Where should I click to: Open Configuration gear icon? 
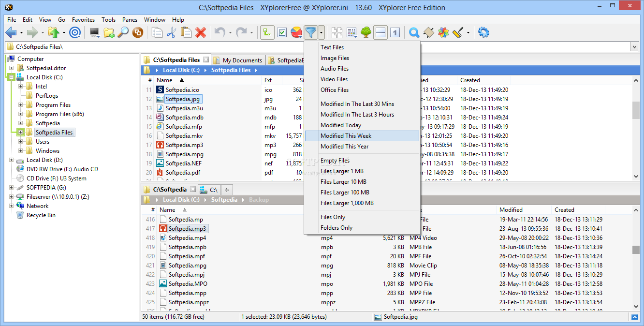[483, 32]
